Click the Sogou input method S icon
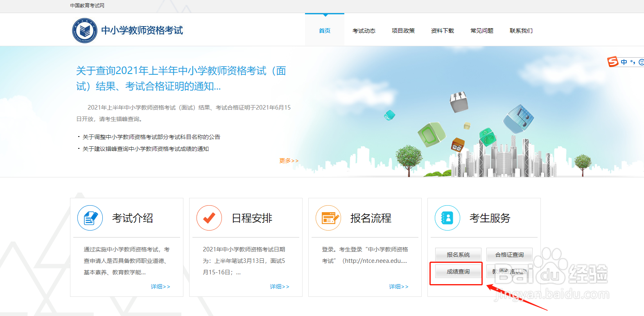The height and width of the screenshot is (316, 644). coord(613,62)
